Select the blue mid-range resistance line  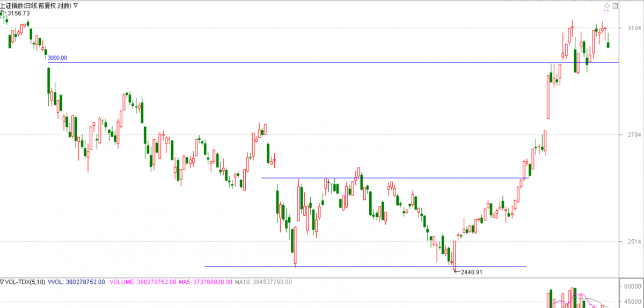(x=395, y=178)
